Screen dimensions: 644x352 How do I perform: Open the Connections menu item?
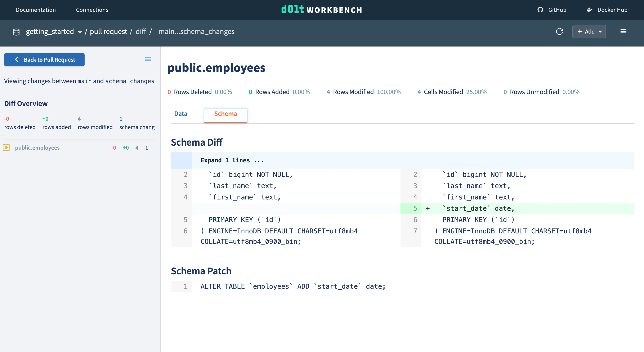92,10
